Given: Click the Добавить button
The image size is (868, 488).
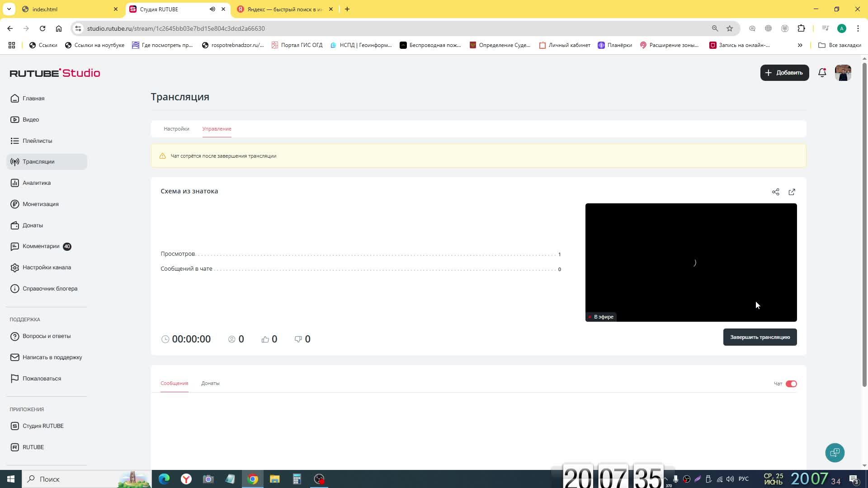Looking at the screenshot, I should [784, 73].
